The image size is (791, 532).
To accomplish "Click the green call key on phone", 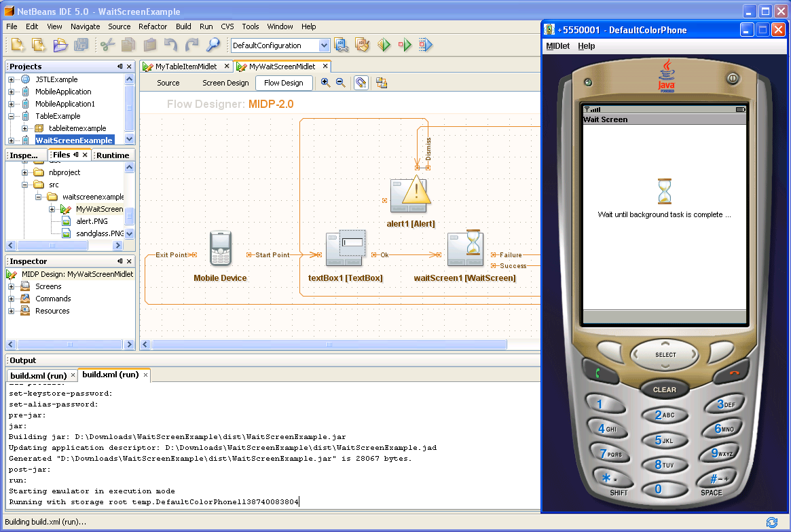I will click(600, 373).
